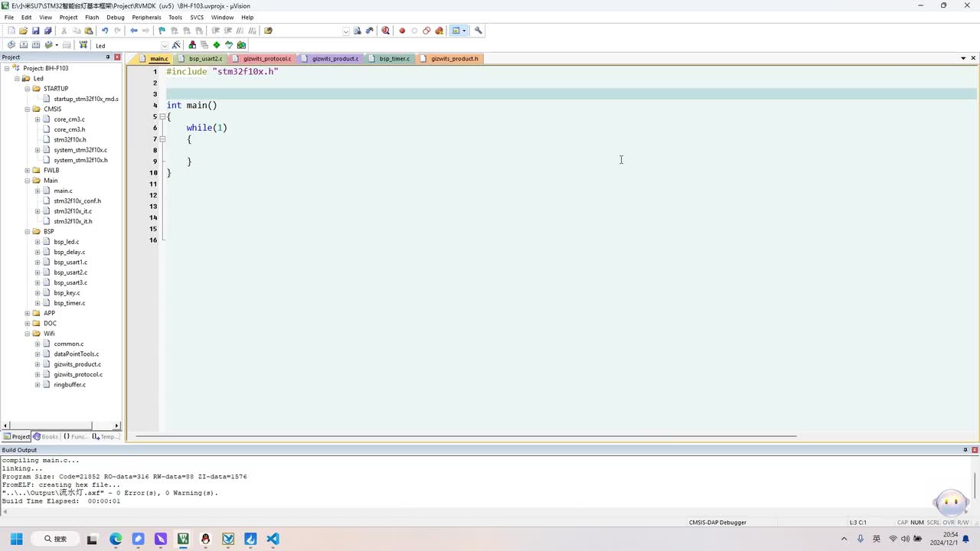Open Manage Run-Time Environment green diamond icon

(217, 45)
